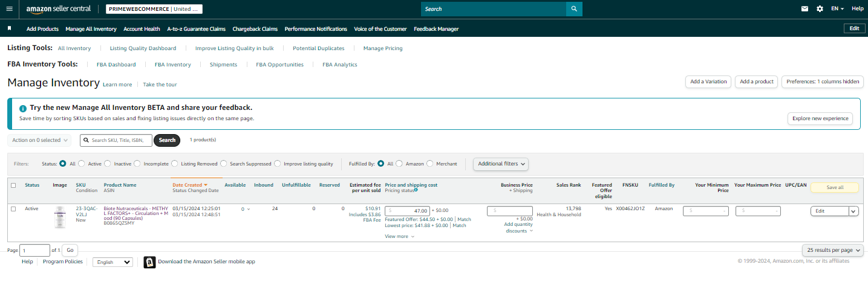Expand View more pricing details

pyautogui.click(x=399, y=237)
